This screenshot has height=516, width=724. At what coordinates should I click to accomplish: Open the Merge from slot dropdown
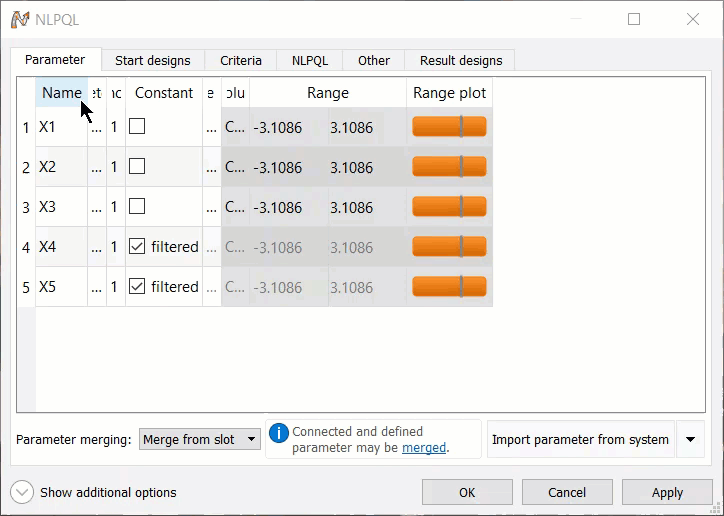point(199,439)
